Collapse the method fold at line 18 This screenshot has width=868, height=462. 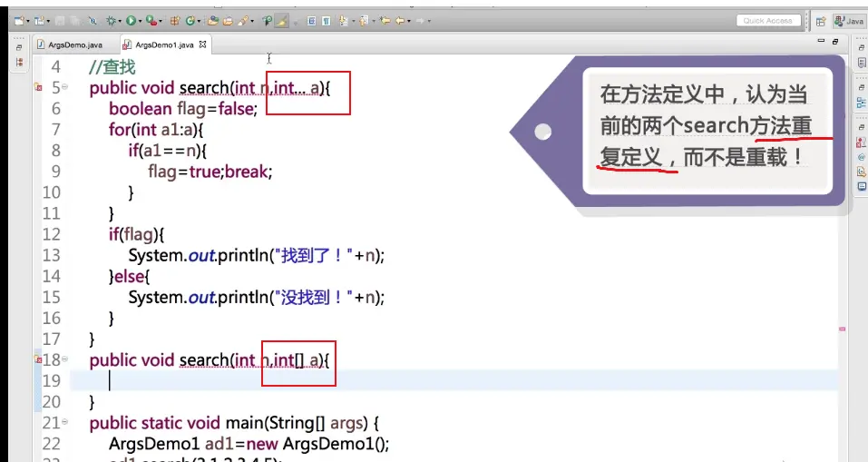[64, 359]
